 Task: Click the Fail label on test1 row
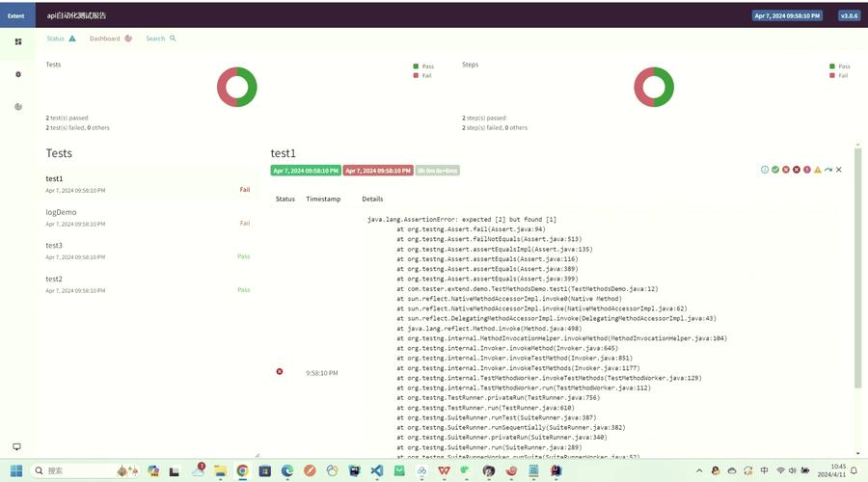click(245, 189)
